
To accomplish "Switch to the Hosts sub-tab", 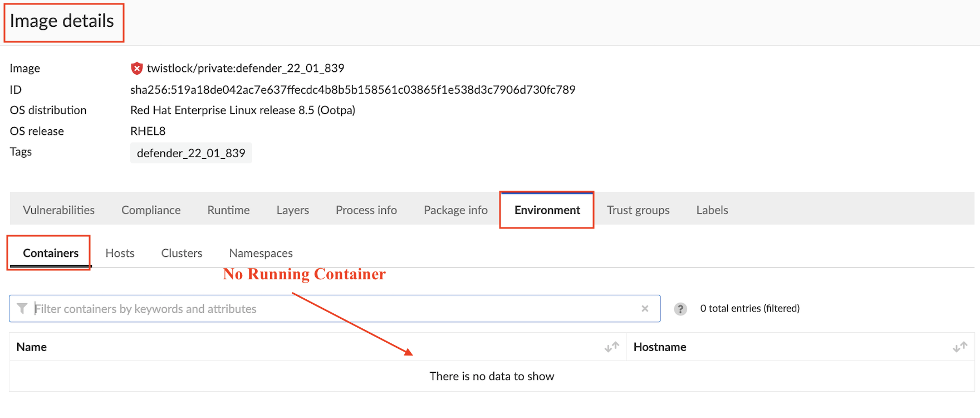I will coord(120,253).
